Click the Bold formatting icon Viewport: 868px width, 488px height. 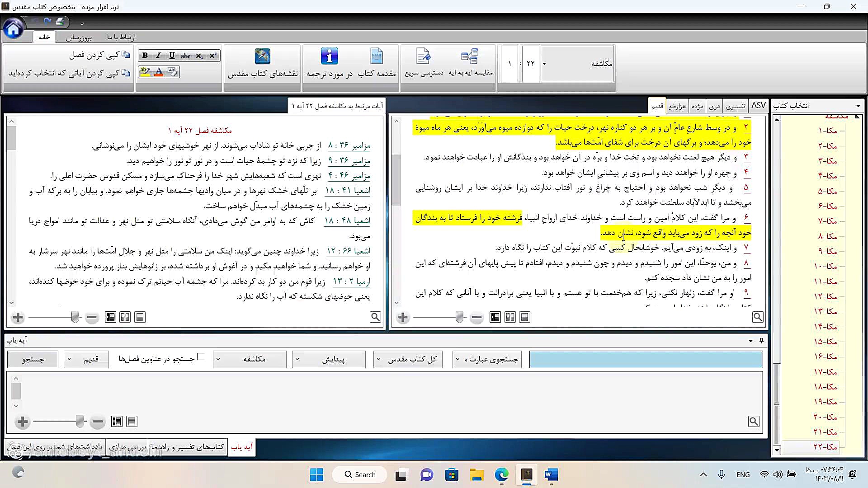(145, 56)
